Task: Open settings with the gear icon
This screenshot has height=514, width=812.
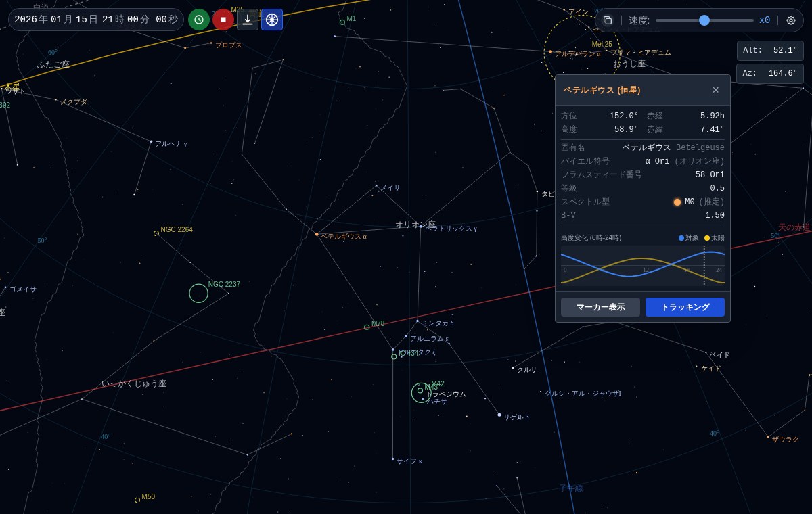Action: [x=790, y=20]
